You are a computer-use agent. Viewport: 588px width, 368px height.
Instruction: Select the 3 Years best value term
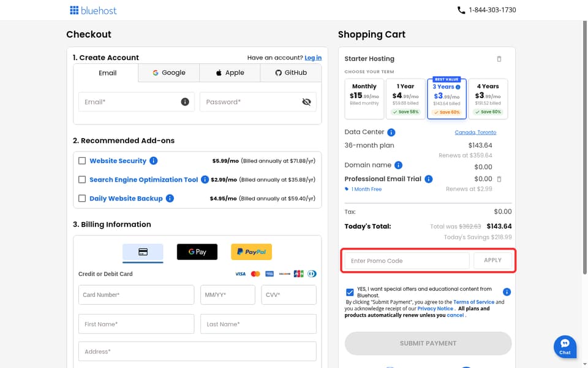point(447,99)
